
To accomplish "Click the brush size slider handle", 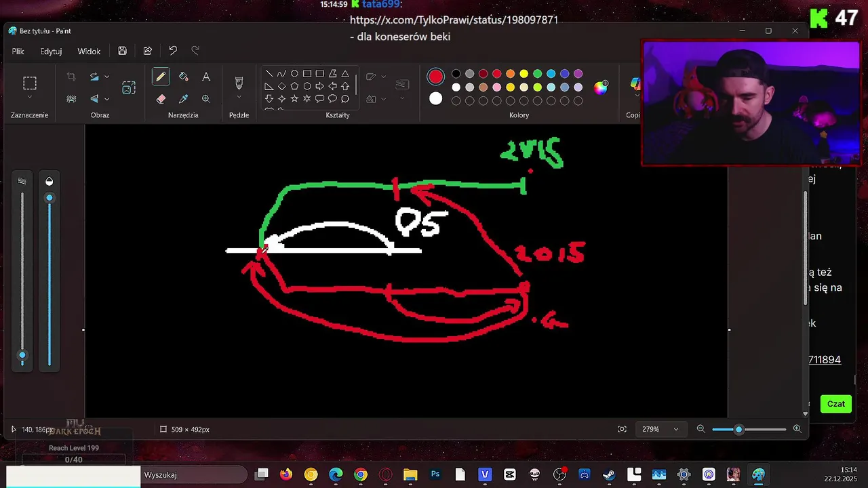I will click(x=22, y=355).
